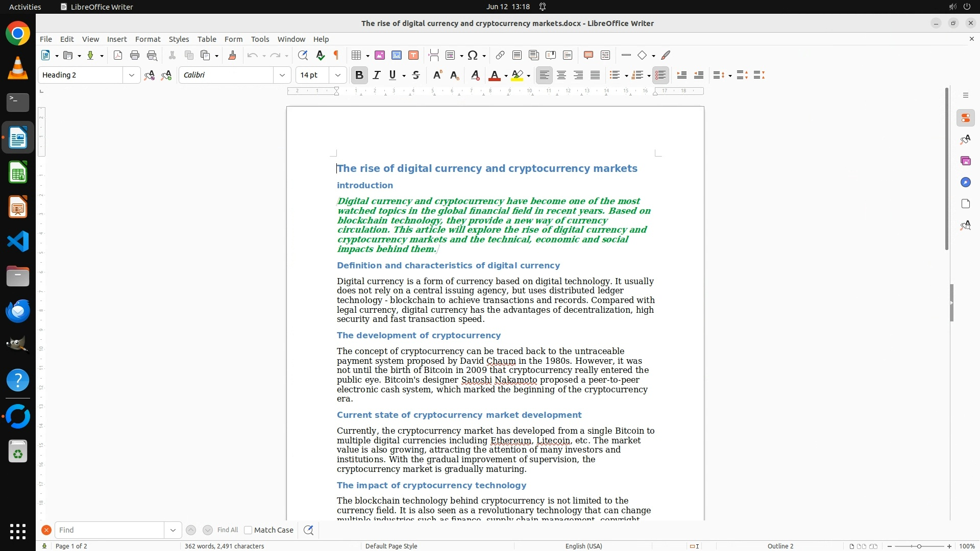Insert image from toolbar

(x=380, y=56)
